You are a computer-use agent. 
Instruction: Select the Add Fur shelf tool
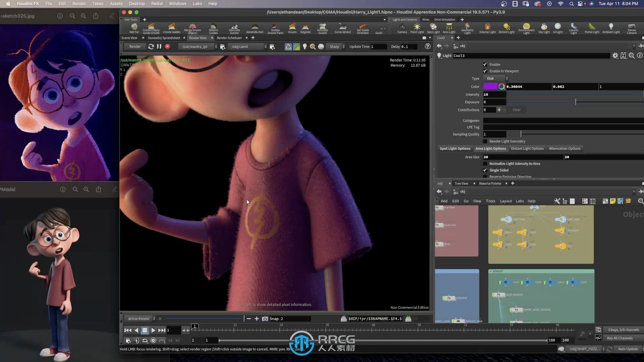point(134,28)
